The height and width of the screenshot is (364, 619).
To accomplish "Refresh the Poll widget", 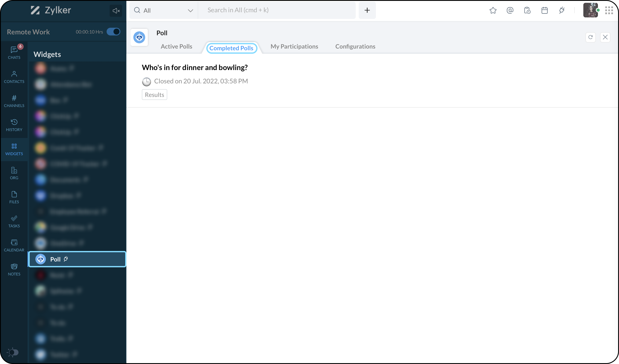I will coord(590,37).
